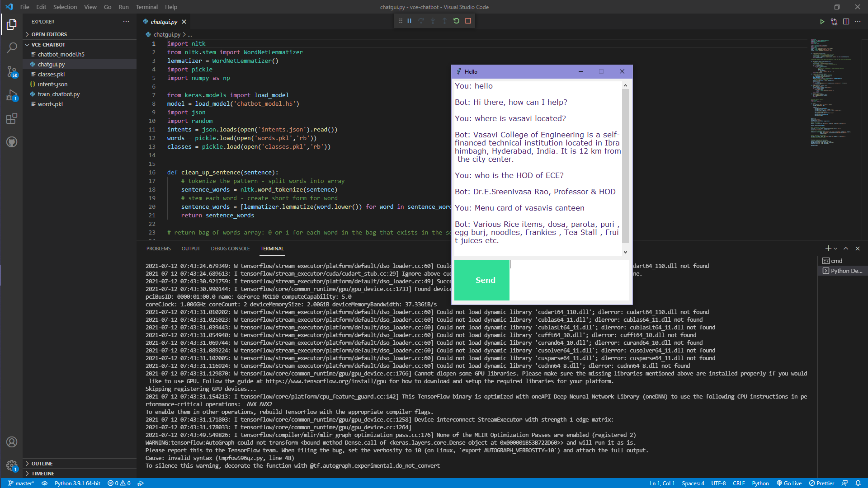Screen dimensions: 868x488
Task: Open the Selection menu
Action: 65,7
